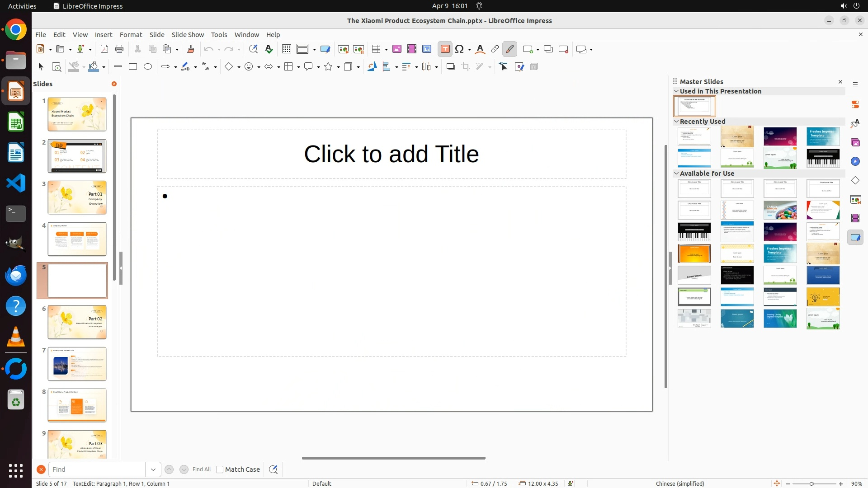Select slide 7 thumbnail in Slides panel
The image size is (868, 488).
(x=77, y=364)
